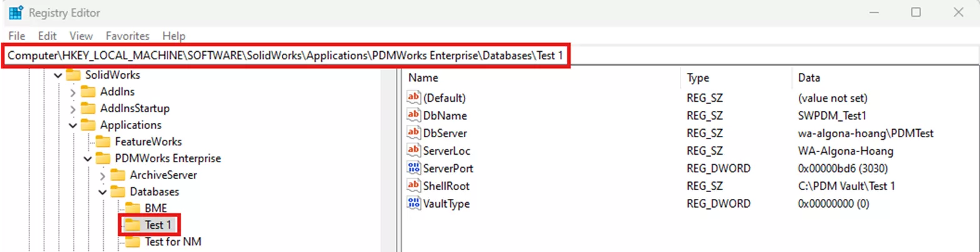Collapse the Applications key
The width and height of the screenshot is (980, 252).
point(73,125)
